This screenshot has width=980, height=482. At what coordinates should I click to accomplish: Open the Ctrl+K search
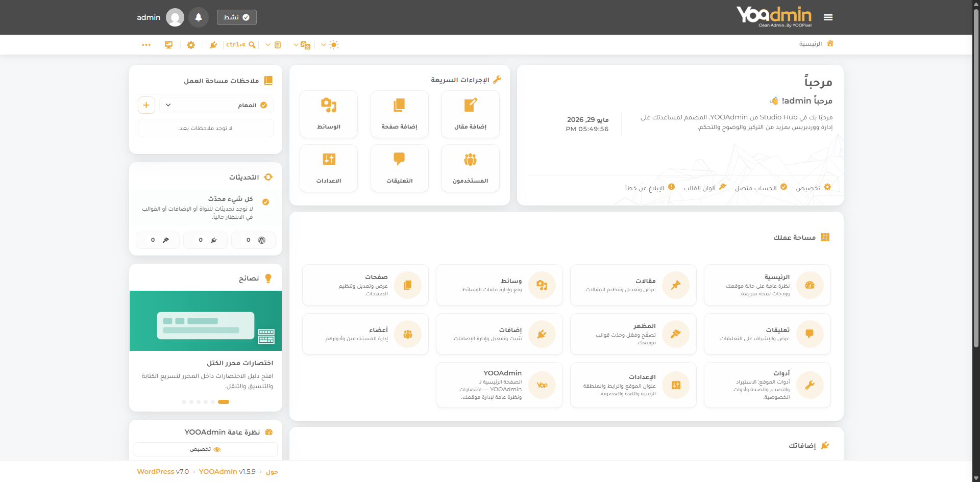(x=241, y=45)
